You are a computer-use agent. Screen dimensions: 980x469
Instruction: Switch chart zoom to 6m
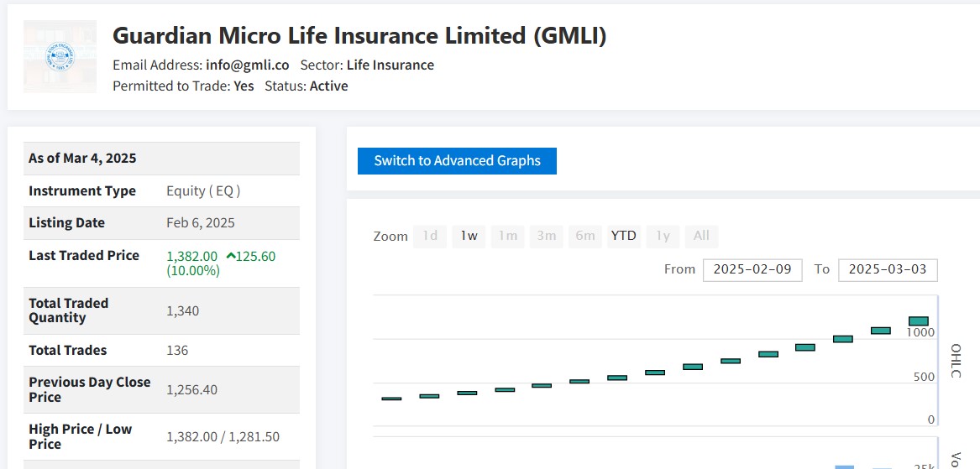pos(584,236)
